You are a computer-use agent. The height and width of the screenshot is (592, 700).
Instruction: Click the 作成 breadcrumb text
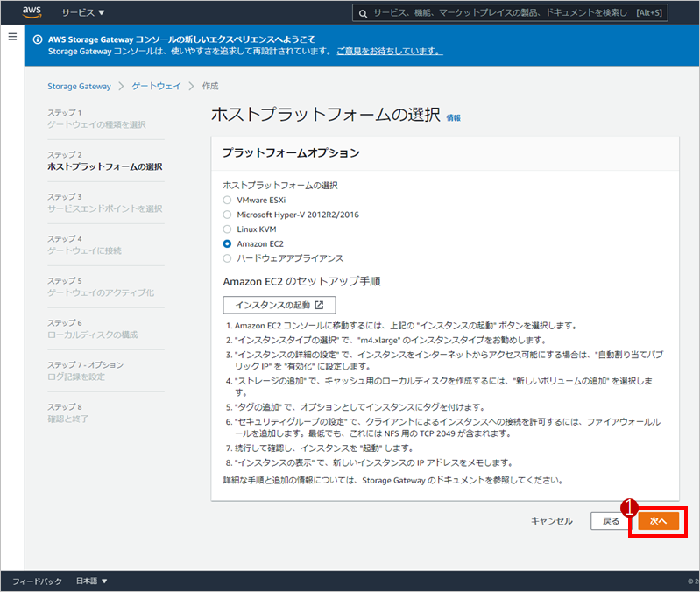click(x=210, y=86)
